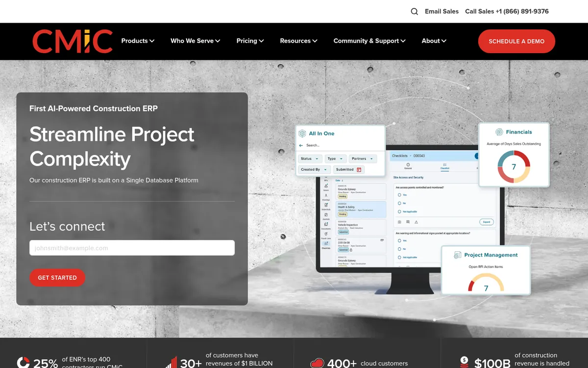Image resolution: width=588 pixels, height=368 pixels.
Task: Click the Search... field in All In One
Action: pyautogui.click(x=313, y=145)
